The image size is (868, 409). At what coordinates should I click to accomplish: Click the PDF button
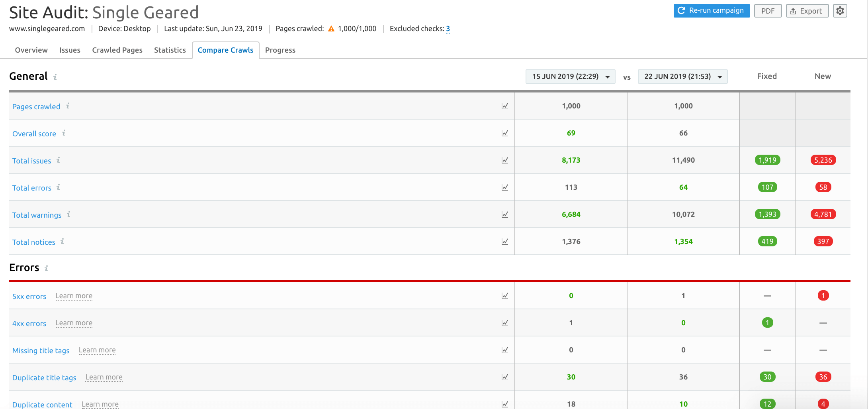tap(768, 11)
